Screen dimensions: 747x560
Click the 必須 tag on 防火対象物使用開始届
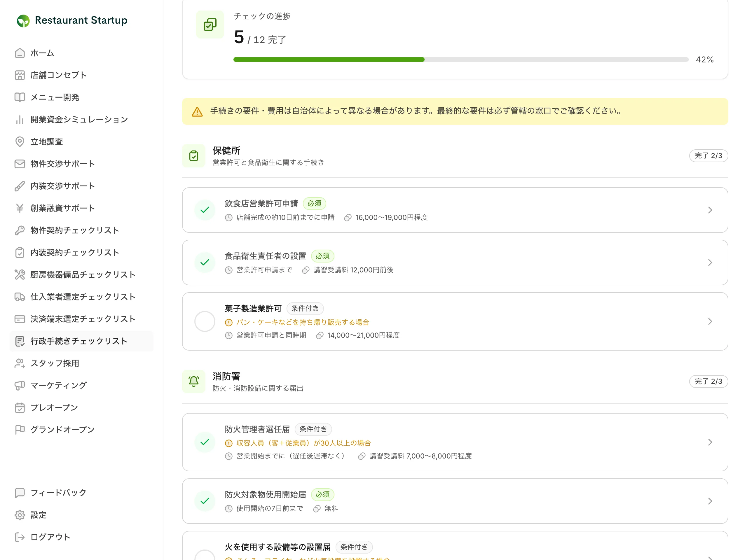322,494
